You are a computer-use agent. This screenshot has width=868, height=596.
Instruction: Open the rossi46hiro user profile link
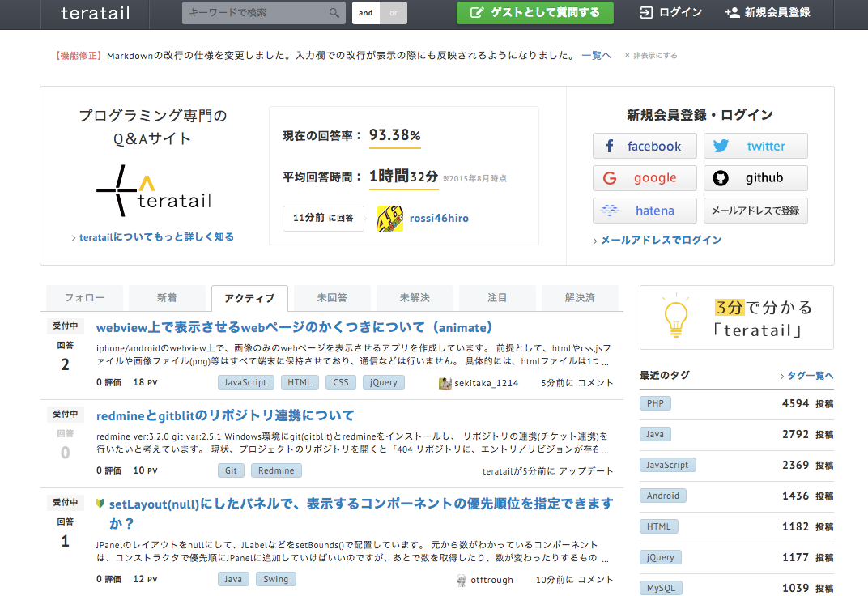point(439,218)
